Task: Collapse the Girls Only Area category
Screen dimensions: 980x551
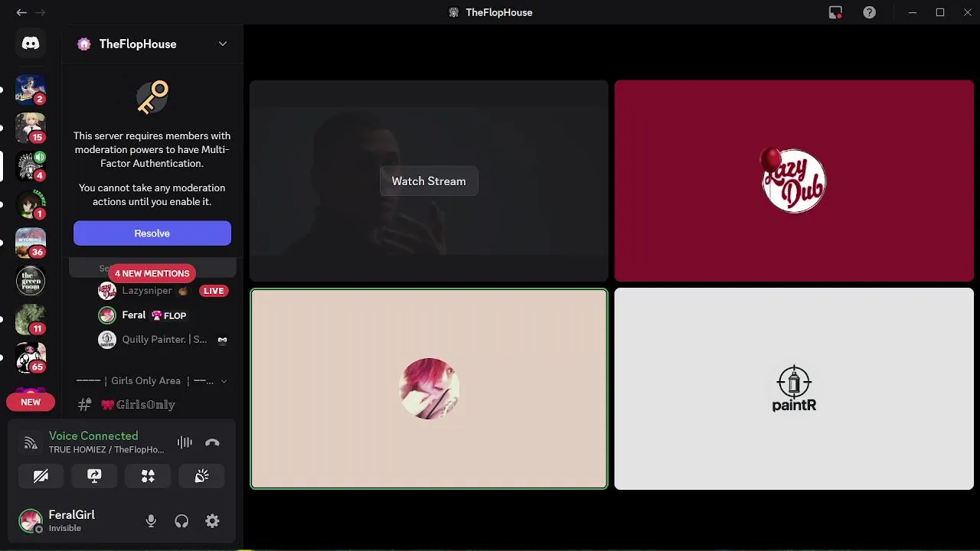Action: tap(152, 380)
